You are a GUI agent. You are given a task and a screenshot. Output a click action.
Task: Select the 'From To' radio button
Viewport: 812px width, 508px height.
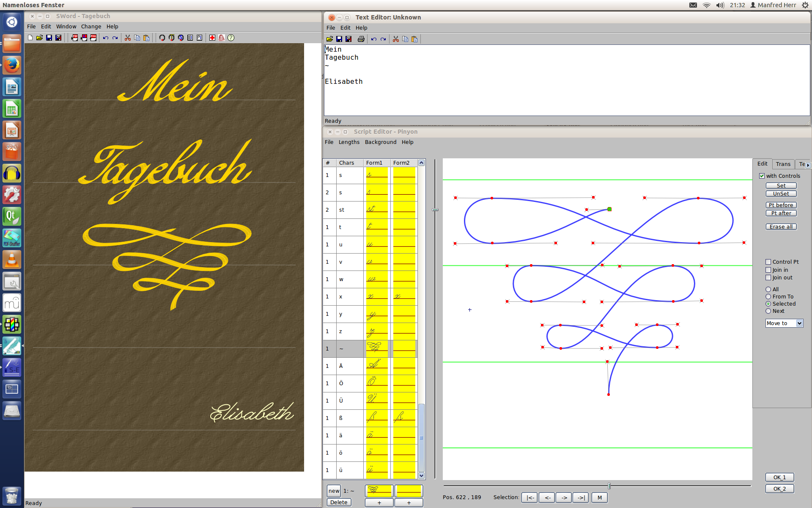click(x=768, y=297)
